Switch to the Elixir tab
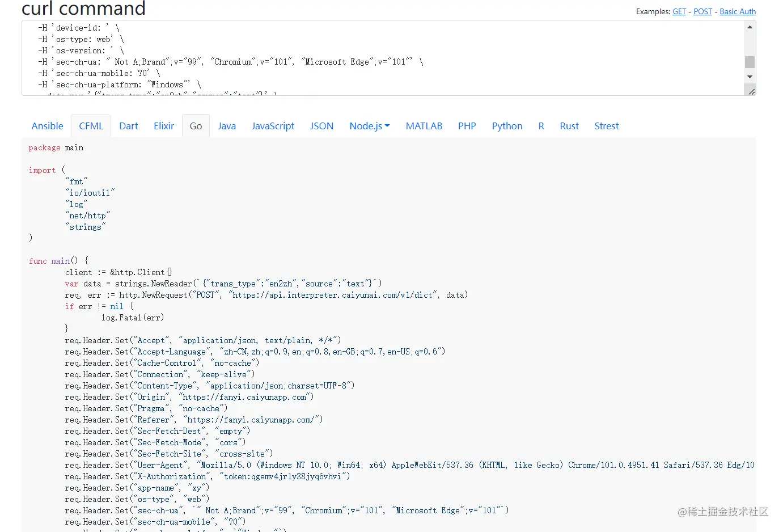The image size is (783, 532). (x=164, y=126)
